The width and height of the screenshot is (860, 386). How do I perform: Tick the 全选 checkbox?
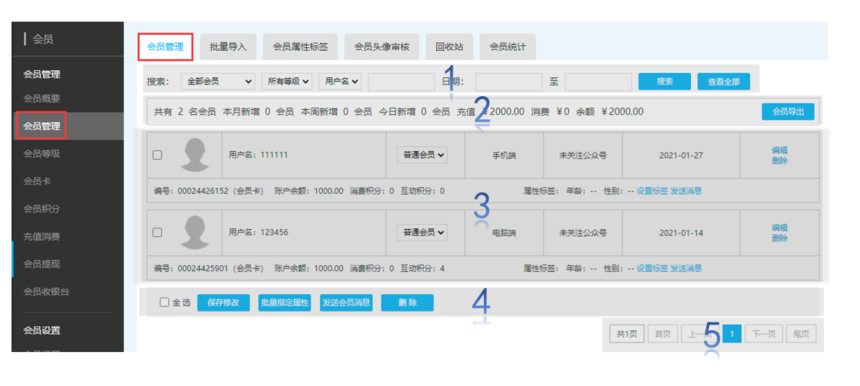point(165,302)
